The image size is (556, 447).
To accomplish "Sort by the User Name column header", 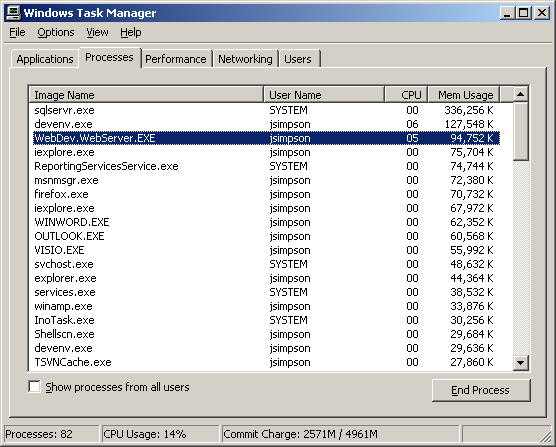I will coord(324,95).
